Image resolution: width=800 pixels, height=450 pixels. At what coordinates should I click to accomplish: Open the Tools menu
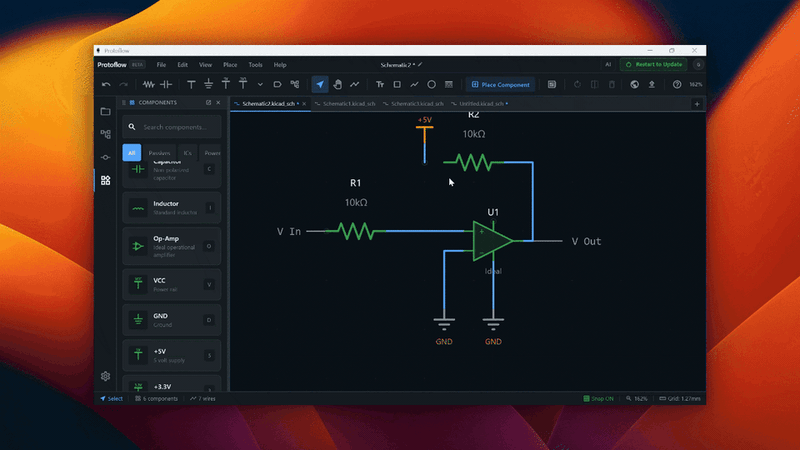[255, 65]
